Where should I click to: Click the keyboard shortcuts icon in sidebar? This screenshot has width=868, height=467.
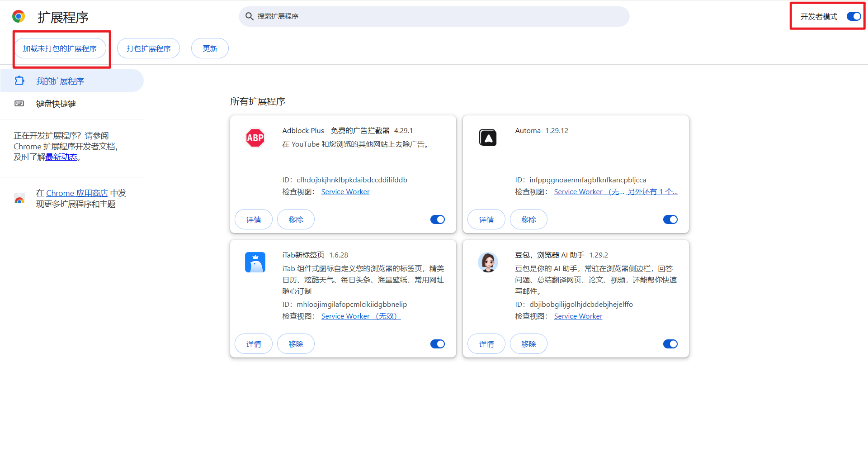coord(19,104)
